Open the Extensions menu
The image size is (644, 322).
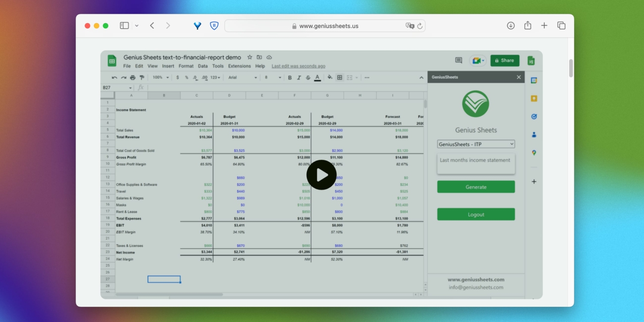click(239, 66)
